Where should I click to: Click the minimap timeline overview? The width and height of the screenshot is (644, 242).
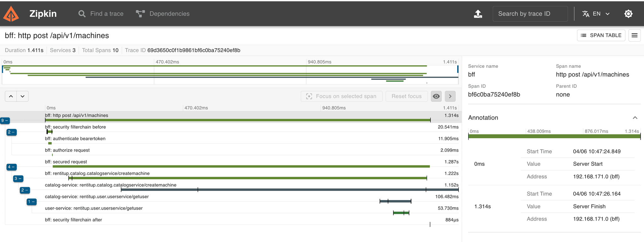coord(230,75)
